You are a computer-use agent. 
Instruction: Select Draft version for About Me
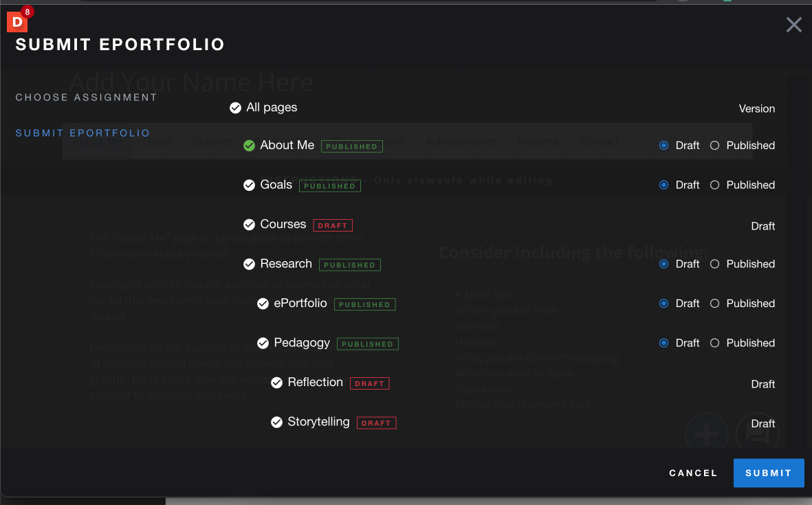point(663,146)
